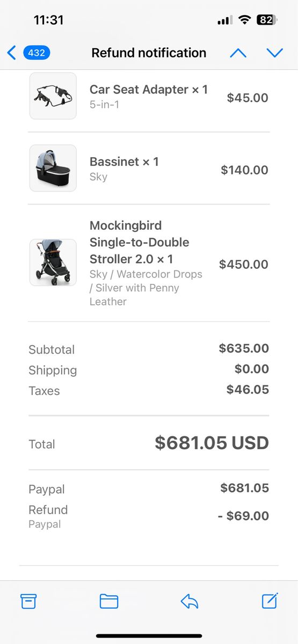
Task: Tap the Car Seat Adapter × 1 item name
Action: click(149, 89)
